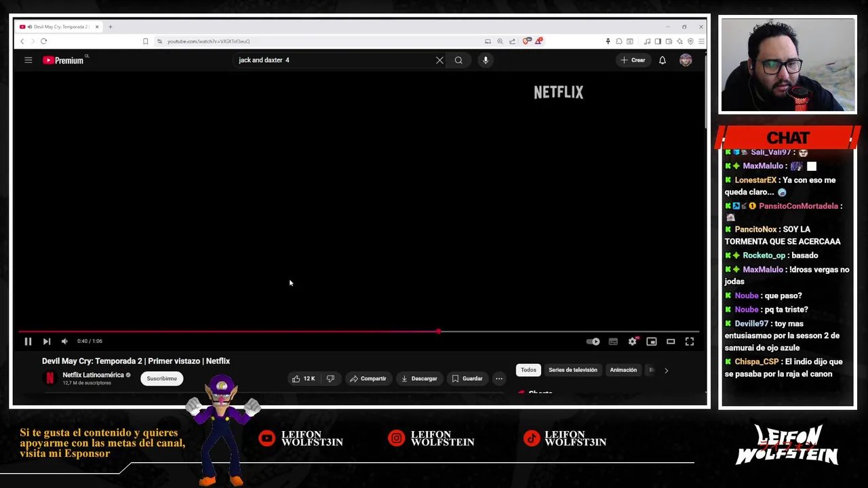Open the browser main menu
868x488 pixels.
pos(701,41)
